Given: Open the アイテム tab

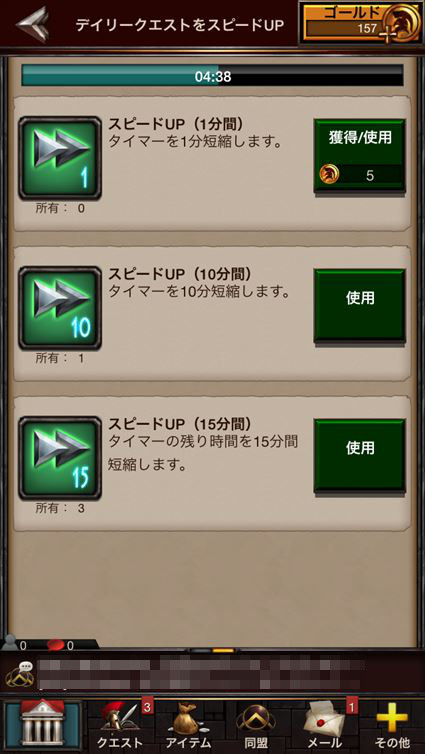Looking at the screenshot, I should coord(188,726).
